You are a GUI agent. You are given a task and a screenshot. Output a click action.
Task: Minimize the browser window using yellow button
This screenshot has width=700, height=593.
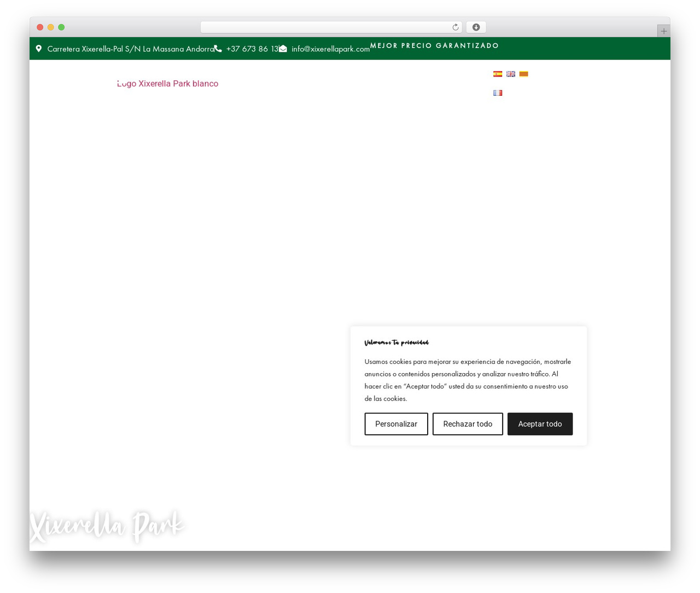(51, 27)
